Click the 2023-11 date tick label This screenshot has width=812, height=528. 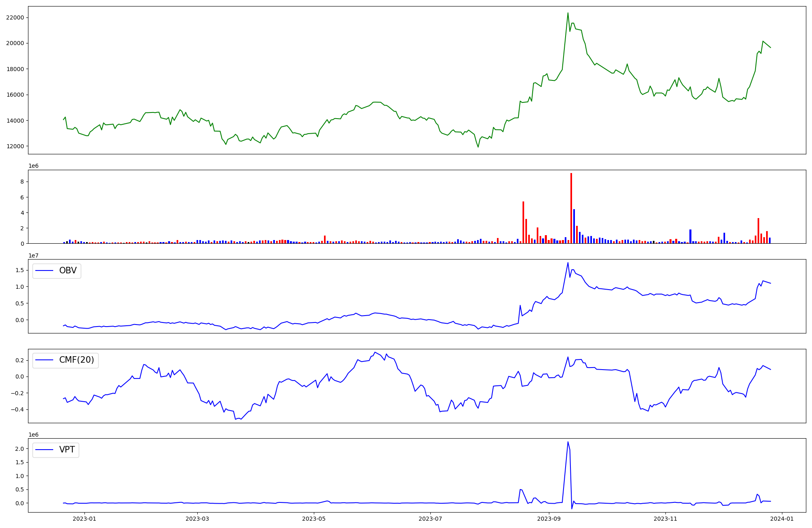click(665, 519)
